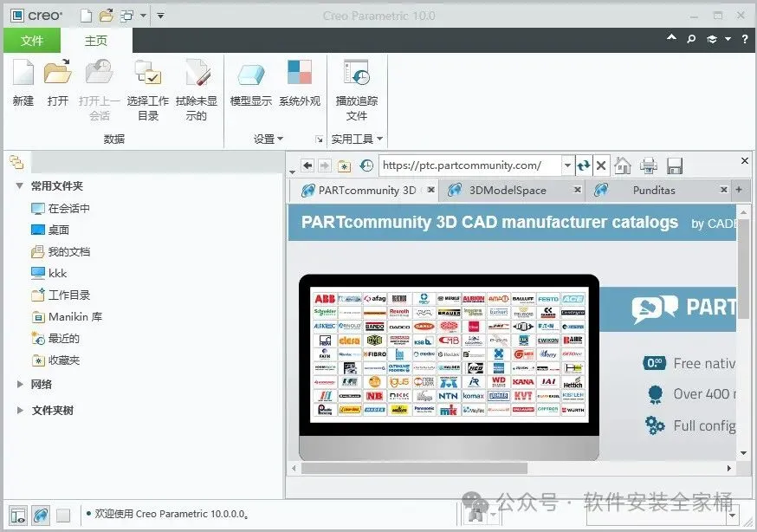
Task: Toggle browser display in status bar
Action: click(41, 516)
